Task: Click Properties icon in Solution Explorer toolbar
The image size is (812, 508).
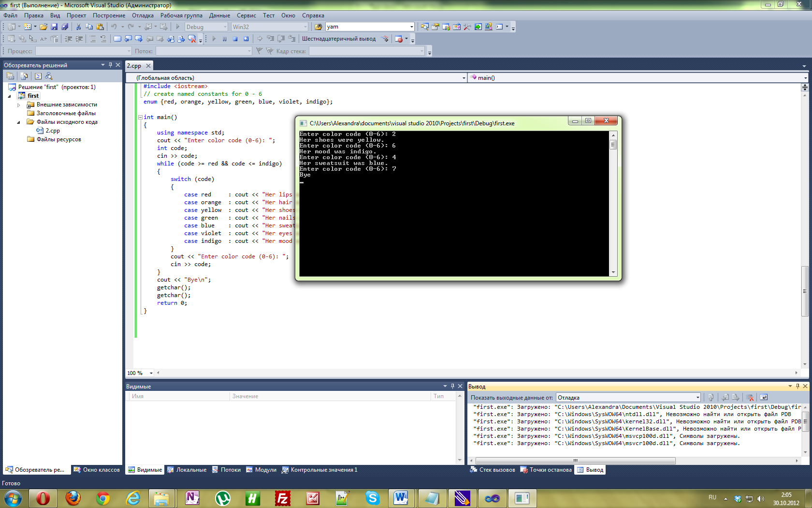Action: [10, 76]
